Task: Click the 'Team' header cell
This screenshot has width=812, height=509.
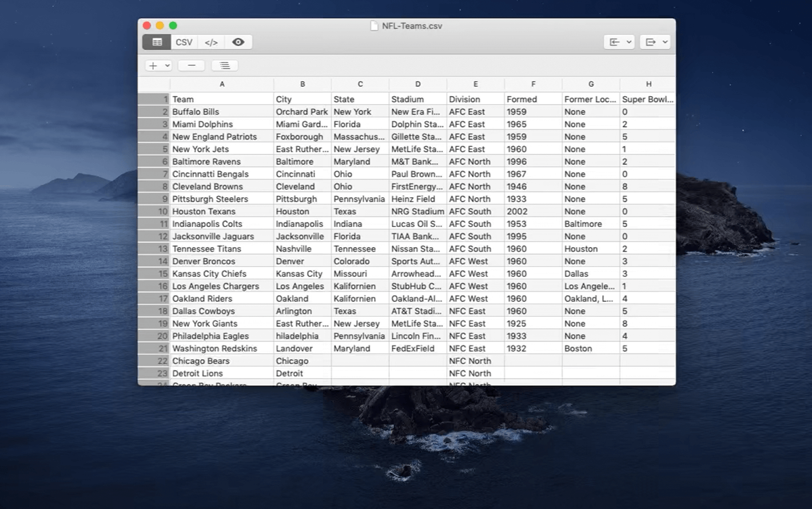Action: 222,99
